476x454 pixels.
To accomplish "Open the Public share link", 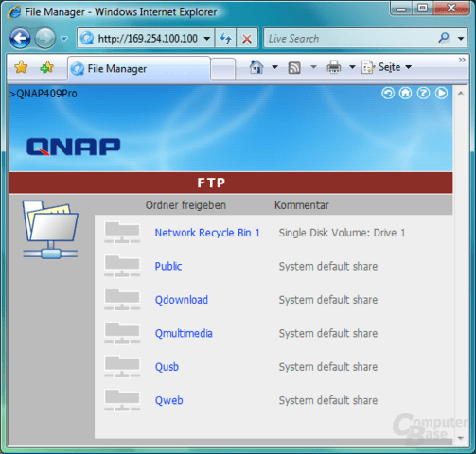I will point(168,266).
